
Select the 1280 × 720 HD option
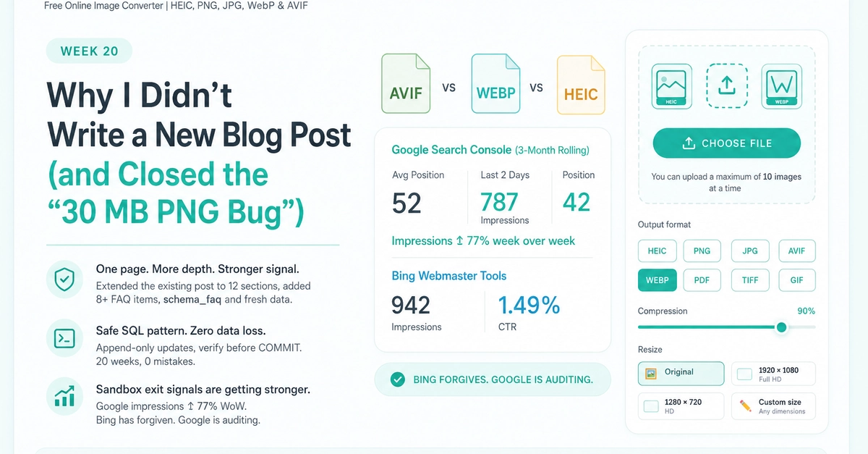point(681,405)
